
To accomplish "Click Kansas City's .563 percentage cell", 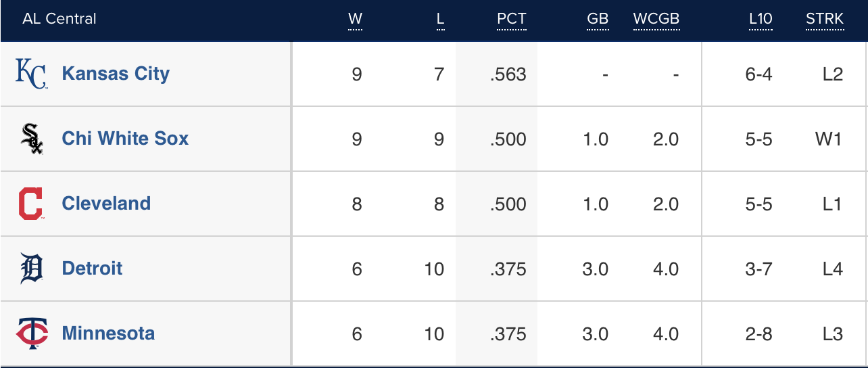I will click(x=508, y=74).
